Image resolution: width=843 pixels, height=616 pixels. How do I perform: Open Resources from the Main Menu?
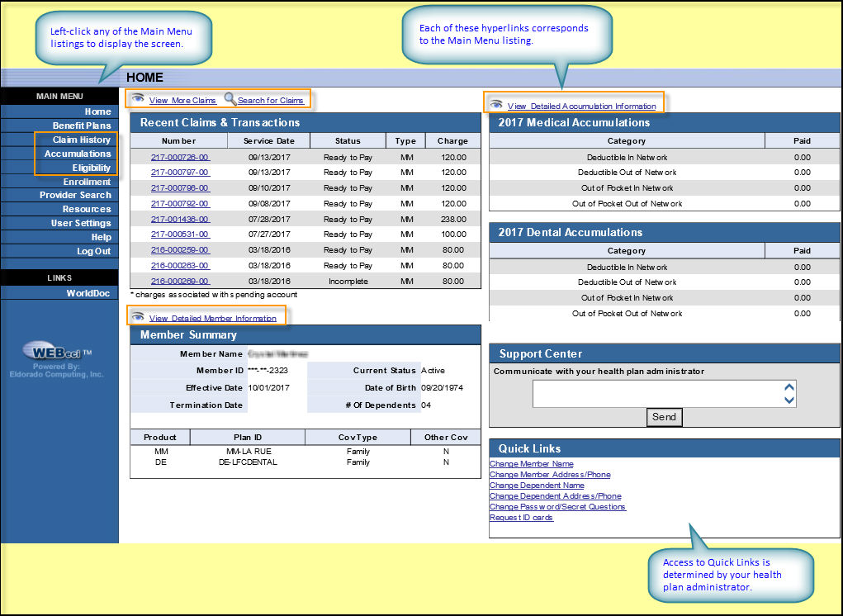[x=87, y=209]
